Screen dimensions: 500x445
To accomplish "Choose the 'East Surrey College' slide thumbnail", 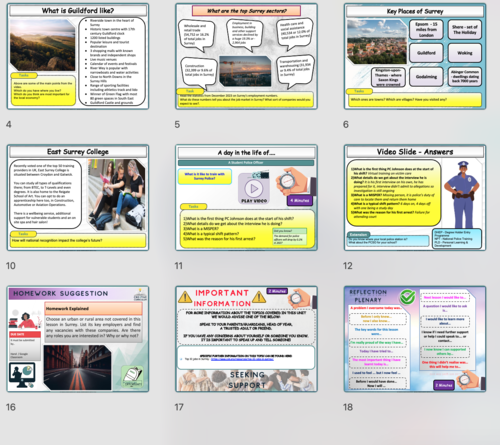I will (78, 198).
